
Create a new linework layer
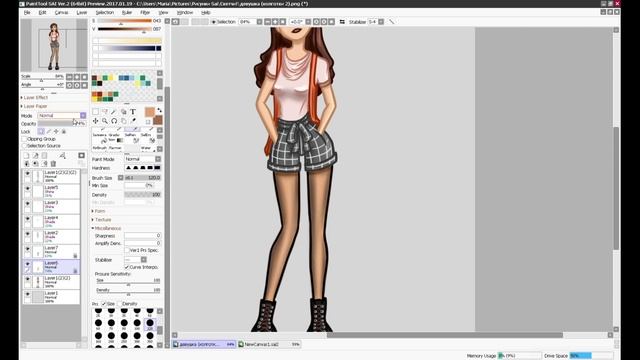click(x=36, y=156)
